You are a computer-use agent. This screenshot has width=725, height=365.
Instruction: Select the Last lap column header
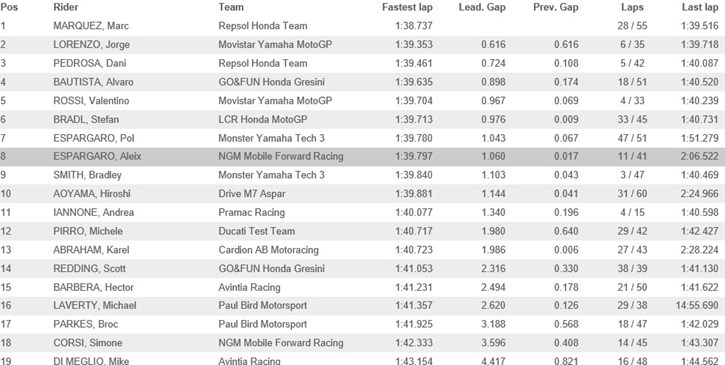[700, 7]
